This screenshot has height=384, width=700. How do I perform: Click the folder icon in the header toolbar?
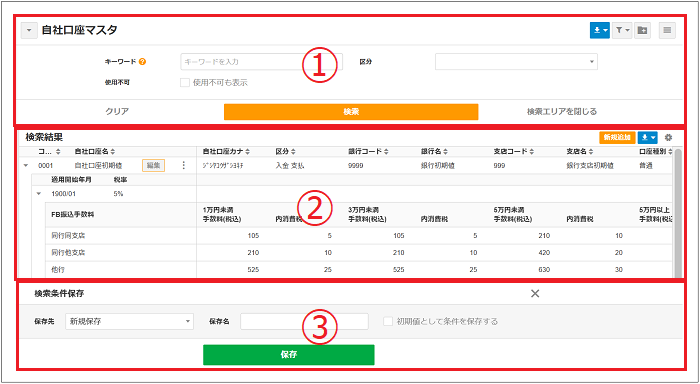(642, 30)
